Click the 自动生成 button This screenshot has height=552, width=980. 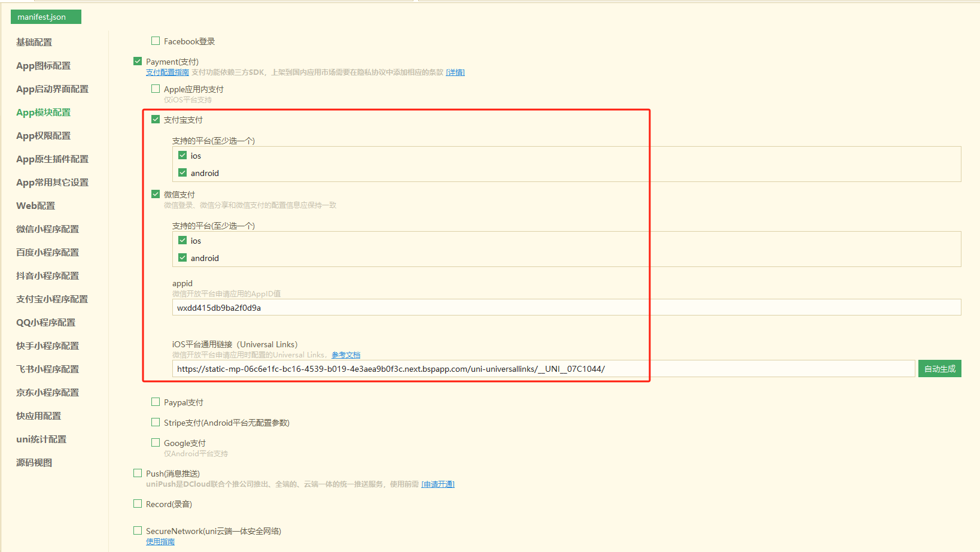coord(939,369)
